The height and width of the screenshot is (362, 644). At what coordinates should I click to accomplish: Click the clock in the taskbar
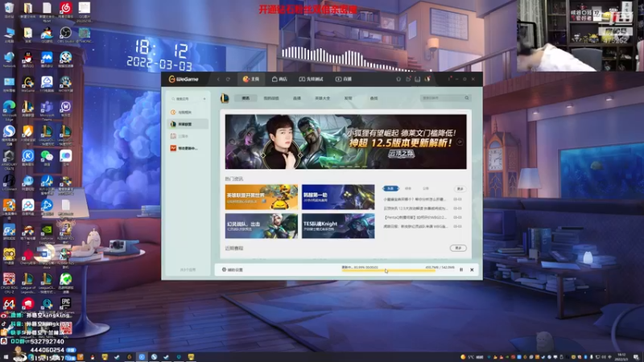point(621,357)
